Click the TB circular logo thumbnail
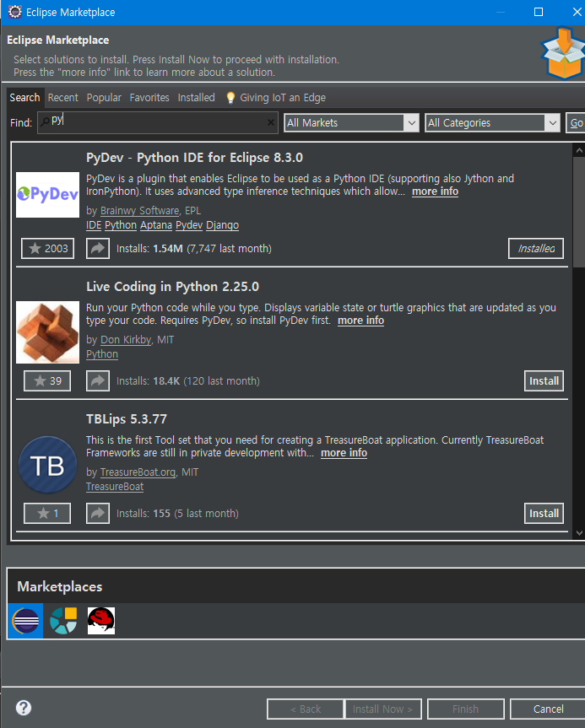Image resolution: width=585 pixels, height=728 pixels. coord(48,465)
